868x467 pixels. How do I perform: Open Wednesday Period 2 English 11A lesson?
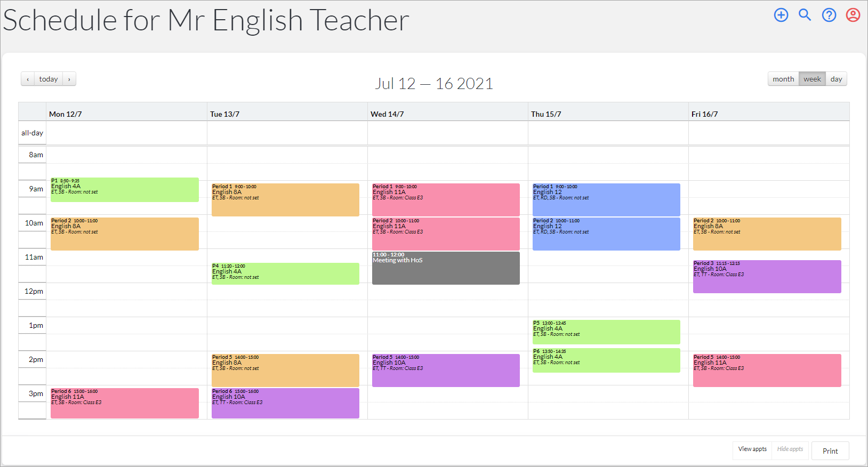pyautogui.click(x=446, y=234)
